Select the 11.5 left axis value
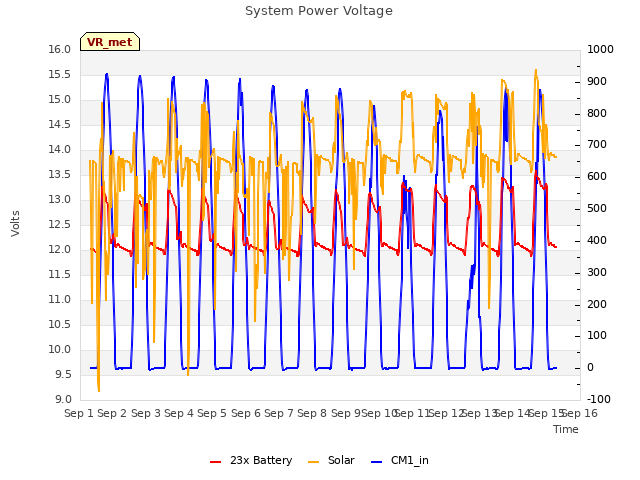Viewport: 640px width, 480px height. tap(60, 275)
